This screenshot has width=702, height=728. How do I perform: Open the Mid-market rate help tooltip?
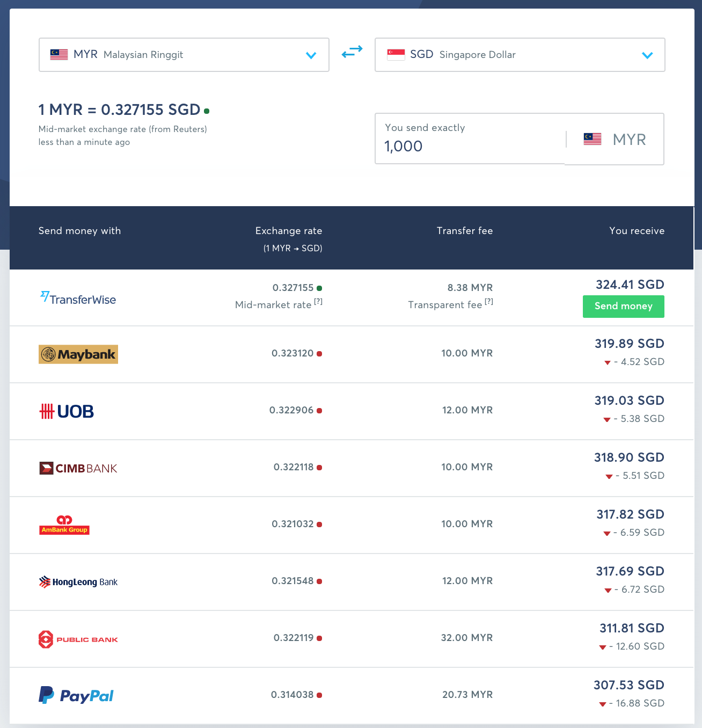318,302
